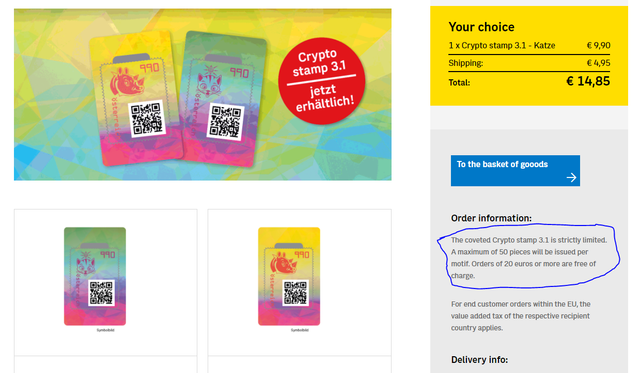640x373 pixels.
Task: Click the QR code on cat product thumbnail
Action: (x=101, y=293)
